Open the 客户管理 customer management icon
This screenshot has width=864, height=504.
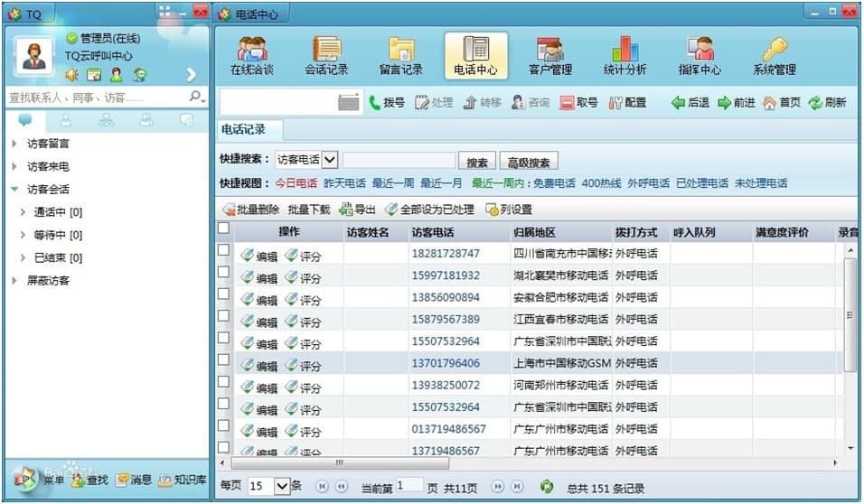click(549, 56)
